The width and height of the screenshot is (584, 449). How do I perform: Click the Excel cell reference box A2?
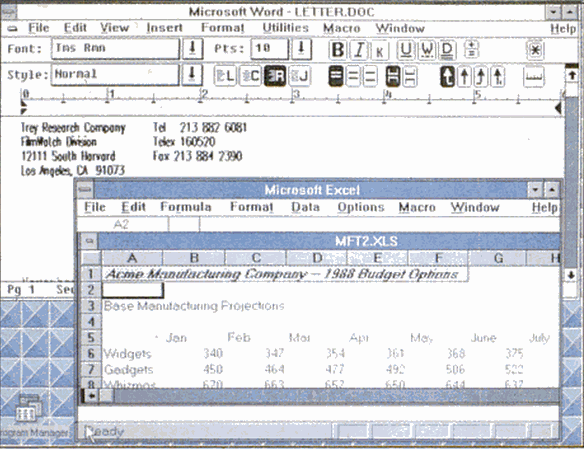pyautogui.click(x=122, y=224)
